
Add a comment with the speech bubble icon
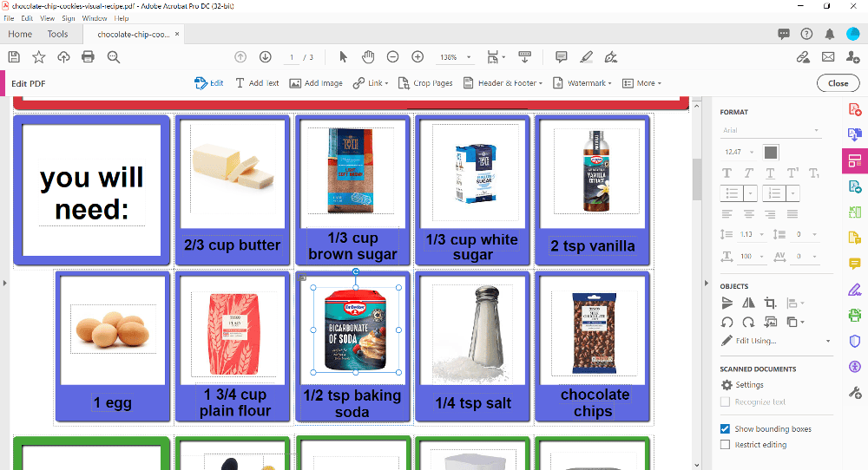tap(562, 57)
